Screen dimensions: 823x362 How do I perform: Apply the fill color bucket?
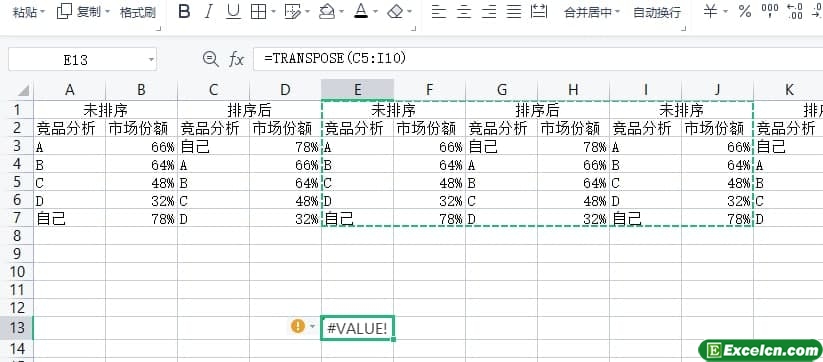click(327, 12)
